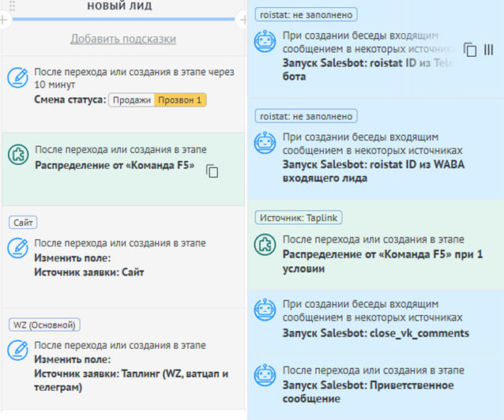Click the Источник: Taplink condition tag

click(299, 218)
